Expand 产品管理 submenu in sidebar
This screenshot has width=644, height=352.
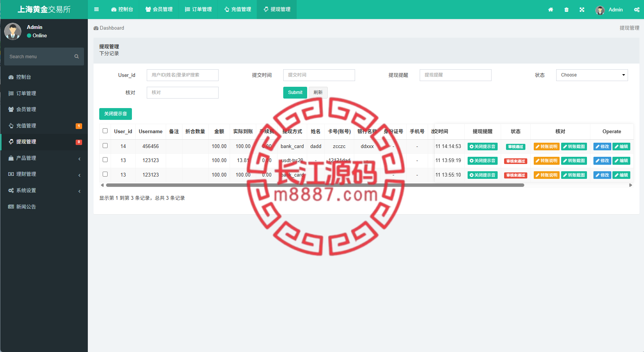[44, 158]
